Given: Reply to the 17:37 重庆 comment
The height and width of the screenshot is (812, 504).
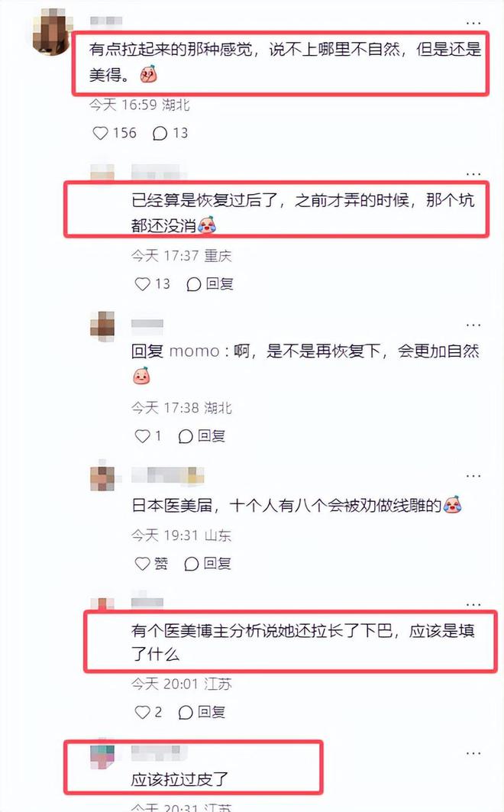Looking at the screenshot, I should click(209, 284).
